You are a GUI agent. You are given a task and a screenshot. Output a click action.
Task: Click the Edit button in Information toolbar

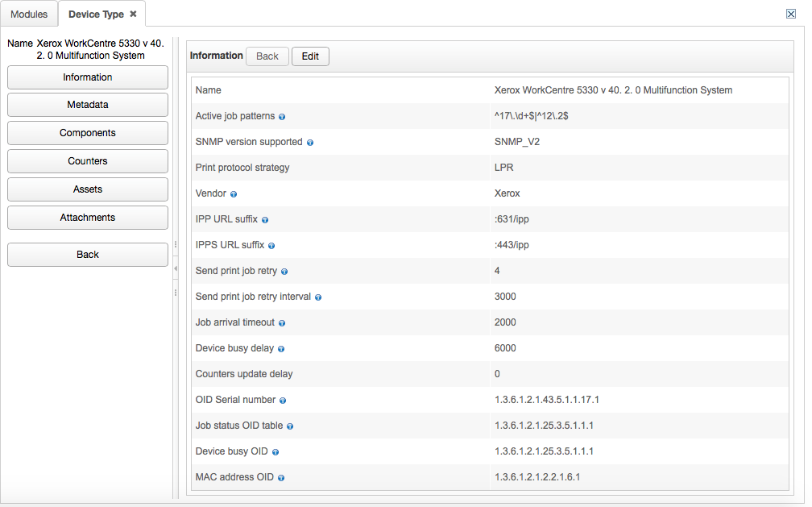point(310,56)
